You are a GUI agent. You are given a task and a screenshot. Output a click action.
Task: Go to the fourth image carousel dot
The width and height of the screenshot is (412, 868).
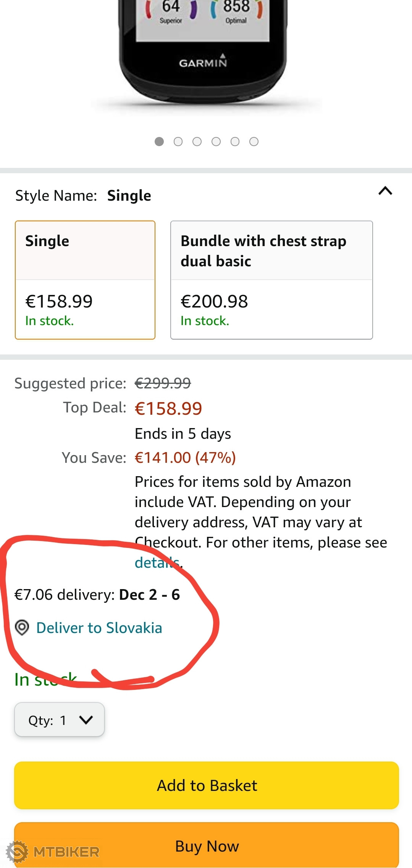[x=216, y=142]
